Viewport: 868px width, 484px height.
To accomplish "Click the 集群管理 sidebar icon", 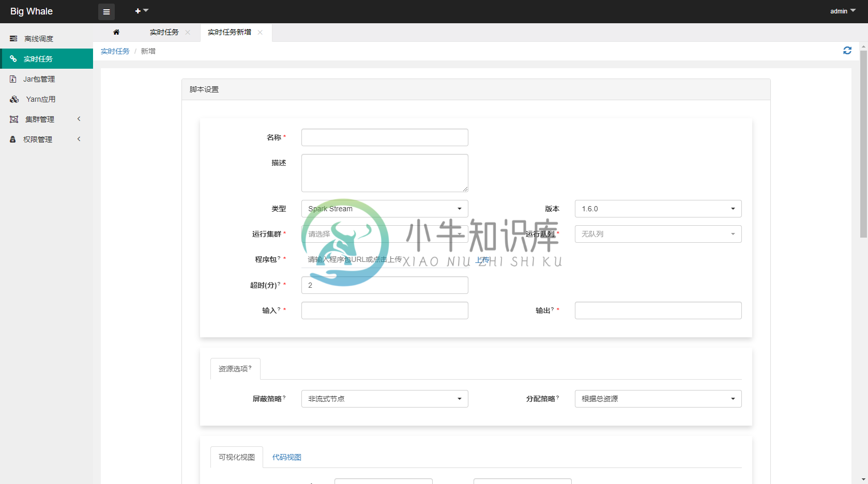I will (14, 119).
